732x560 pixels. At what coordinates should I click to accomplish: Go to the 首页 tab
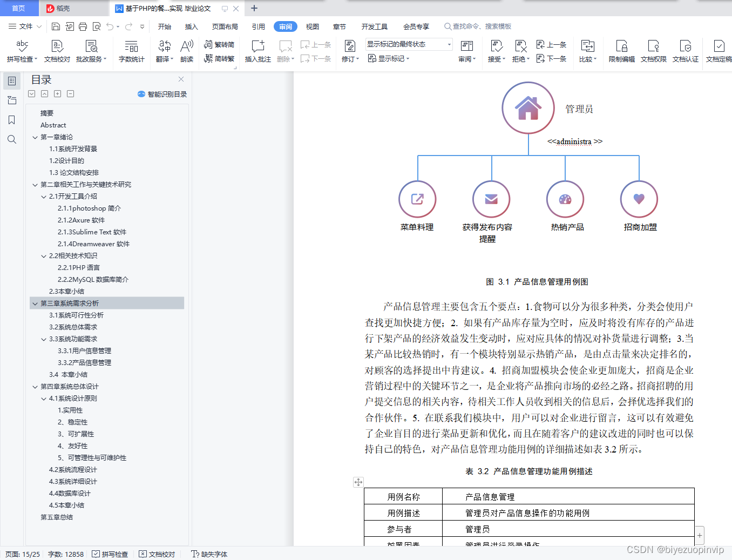(19, 8)
